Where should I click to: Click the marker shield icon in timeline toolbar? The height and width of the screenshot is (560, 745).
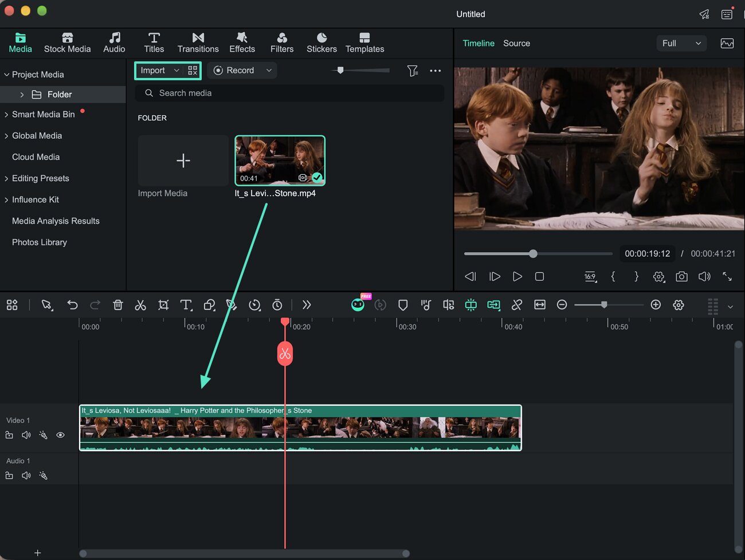(403, 305)
